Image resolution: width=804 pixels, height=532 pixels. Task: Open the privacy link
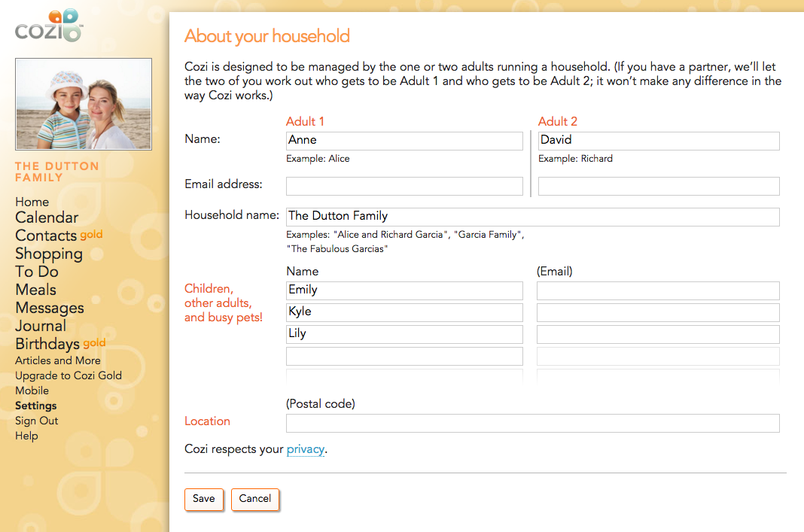[x=305, y=449]
